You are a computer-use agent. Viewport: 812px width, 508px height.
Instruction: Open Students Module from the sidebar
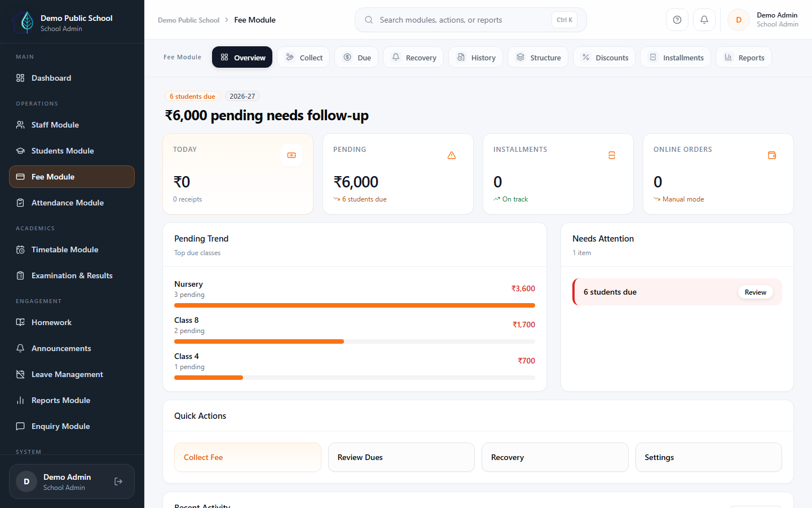pos(72,151)
